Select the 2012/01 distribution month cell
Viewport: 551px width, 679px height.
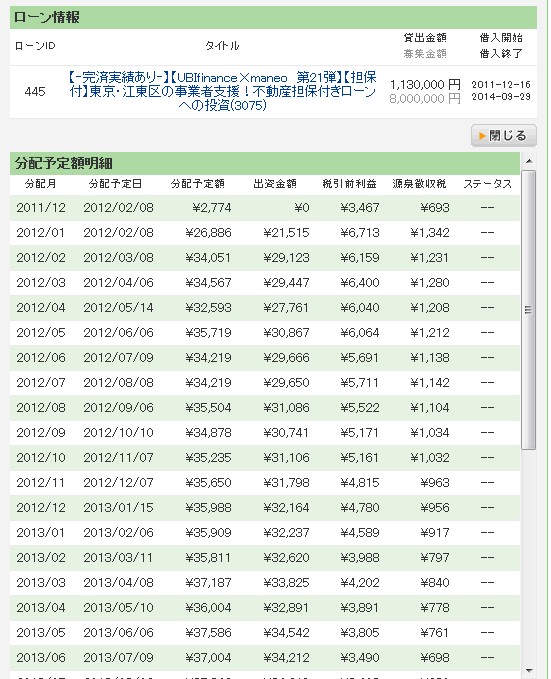[41, 233]
